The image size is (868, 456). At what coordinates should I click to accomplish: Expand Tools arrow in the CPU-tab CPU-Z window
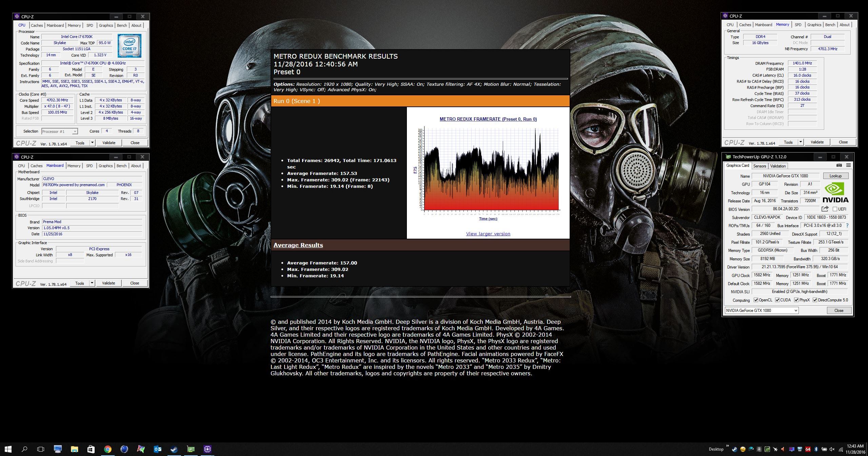click(x=92, y=143)
